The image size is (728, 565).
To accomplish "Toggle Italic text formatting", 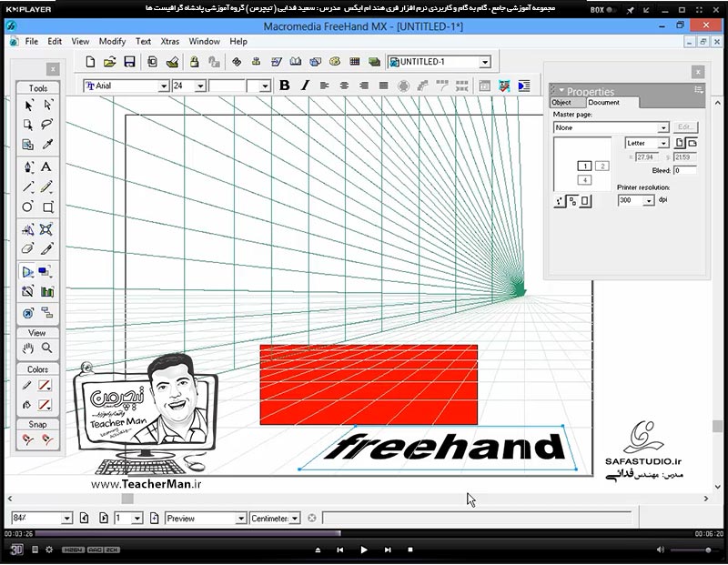I will click(305, 86).
